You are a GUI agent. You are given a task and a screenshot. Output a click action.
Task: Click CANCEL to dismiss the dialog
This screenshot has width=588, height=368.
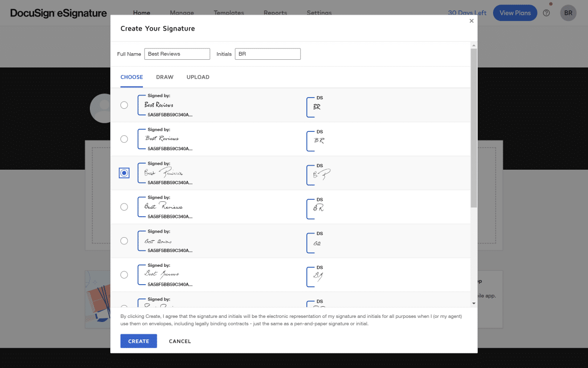[x=180, y=341]
